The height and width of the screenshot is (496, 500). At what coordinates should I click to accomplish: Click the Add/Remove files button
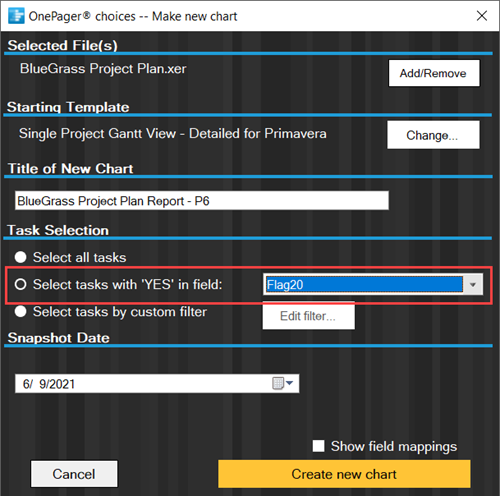coord(434,73)
